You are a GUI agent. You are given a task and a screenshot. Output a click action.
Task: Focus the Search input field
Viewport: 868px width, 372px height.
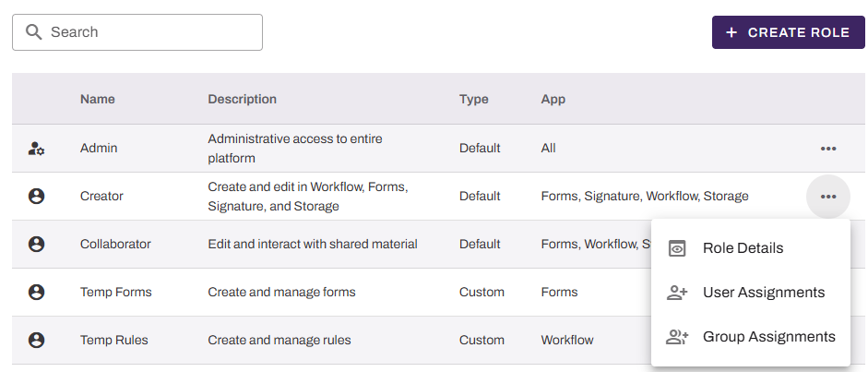pyautogui.click(x=137, y=32)
